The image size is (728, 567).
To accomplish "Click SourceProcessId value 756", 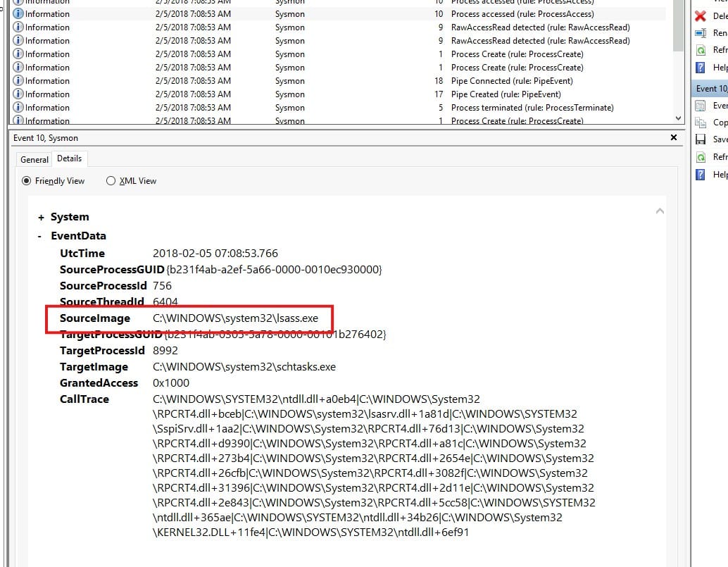I will [162, 286].
